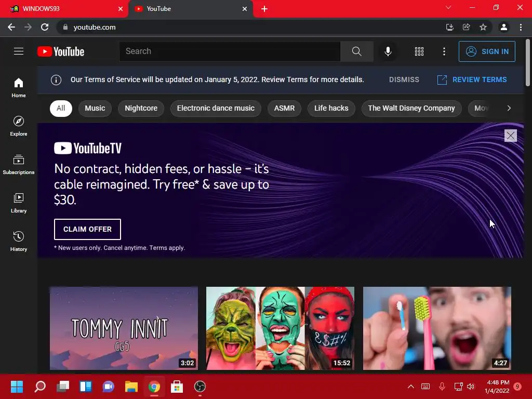Click the search magnifier button
Viewport: 532px width, 399px height.
pos(356,51)
